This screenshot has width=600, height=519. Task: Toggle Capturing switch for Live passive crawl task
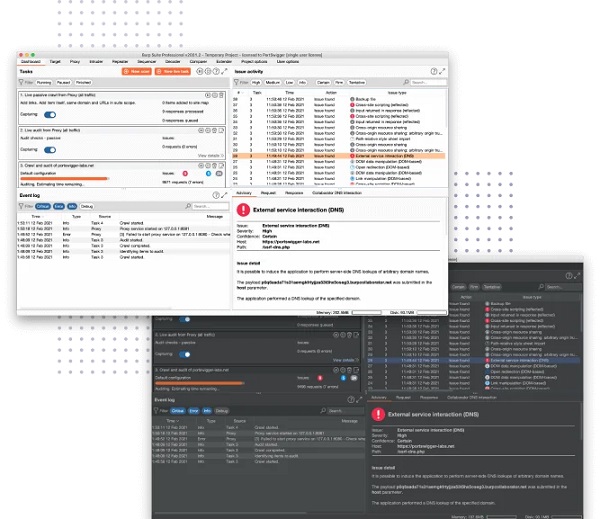(50, 114)
